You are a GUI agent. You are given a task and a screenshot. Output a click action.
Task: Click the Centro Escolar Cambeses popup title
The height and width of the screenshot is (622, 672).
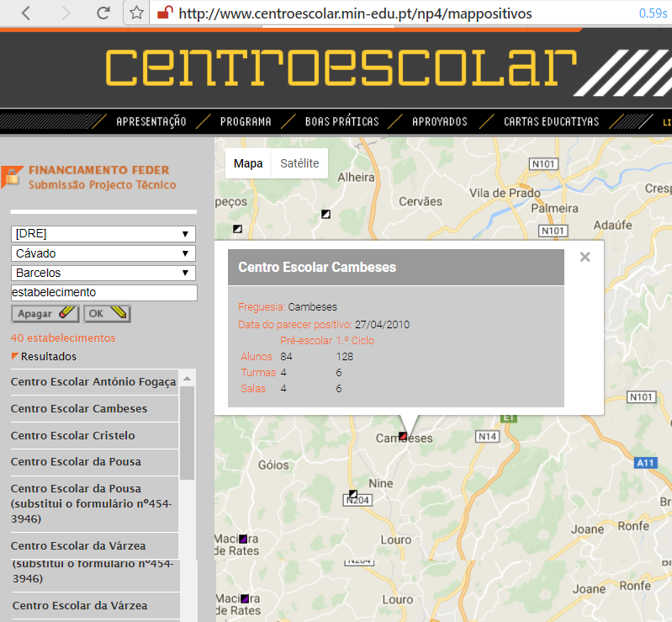click(x=317, y=268)
